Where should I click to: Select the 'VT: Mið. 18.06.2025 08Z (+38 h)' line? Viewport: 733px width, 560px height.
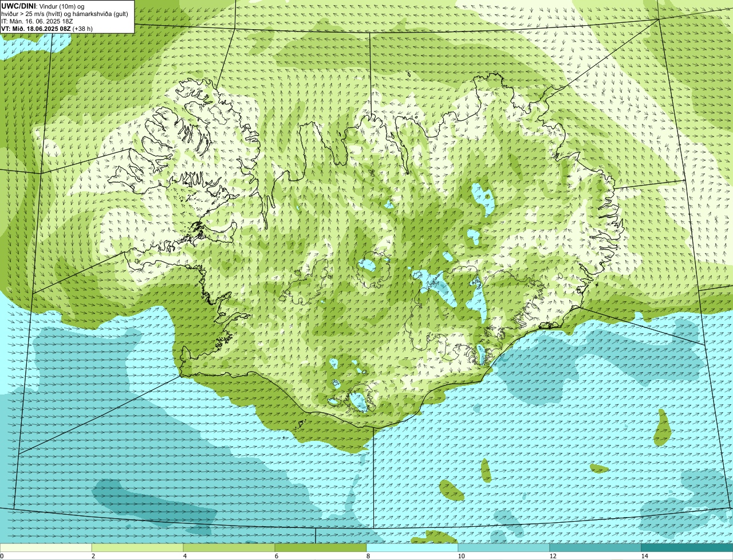[x=47, y=28]
